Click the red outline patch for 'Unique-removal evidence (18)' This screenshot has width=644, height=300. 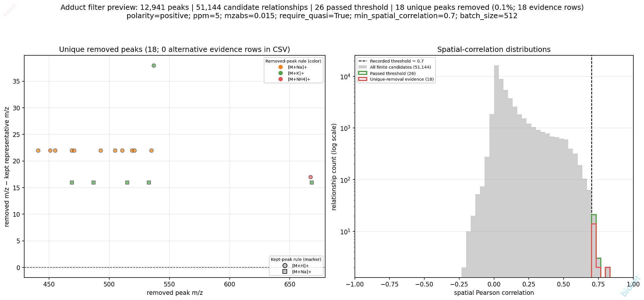(363, 79)
